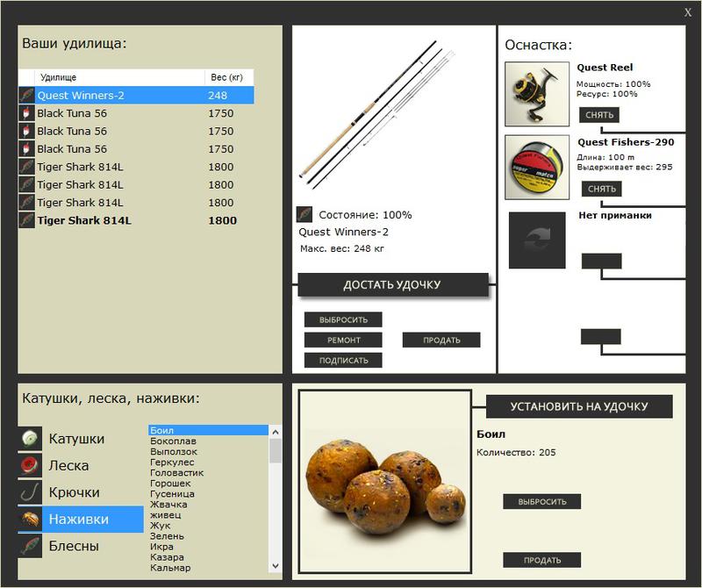702x588 pixels.
Task: Click the Вес (кг) column header
Action: pos(229,77)
